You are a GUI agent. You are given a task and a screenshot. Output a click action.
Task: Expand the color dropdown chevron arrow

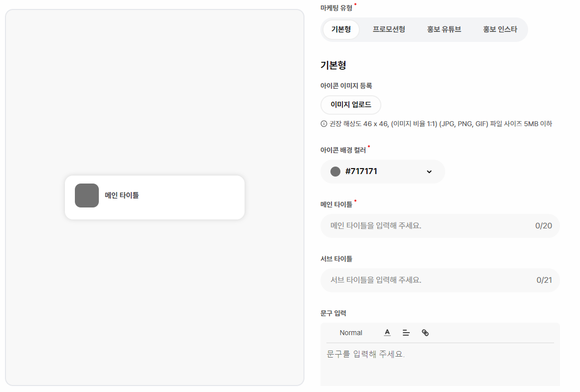pyautogui.click(x=429, y=172)
